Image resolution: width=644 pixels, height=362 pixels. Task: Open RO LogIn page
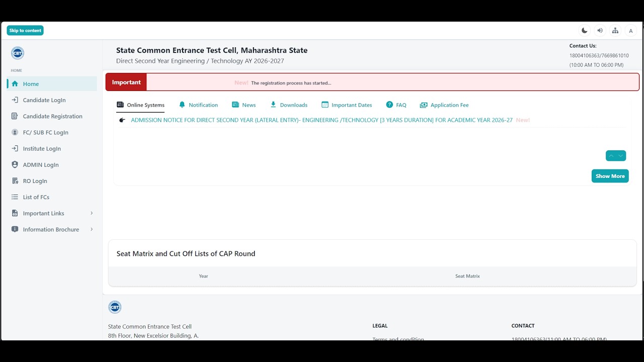[x=52, y=180]
